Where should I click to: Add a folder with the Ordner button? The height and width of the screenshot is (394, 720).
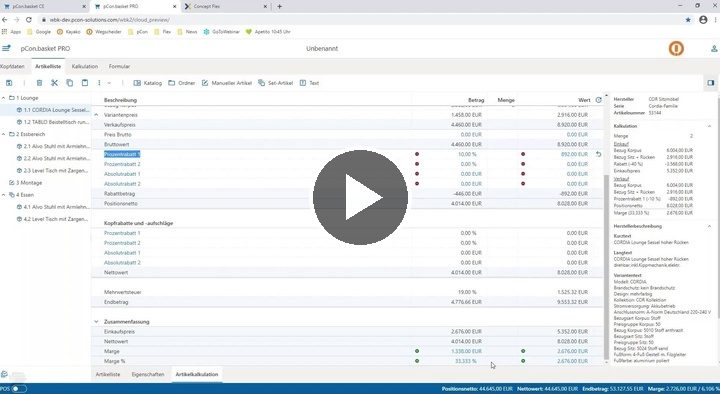point(181,83)
